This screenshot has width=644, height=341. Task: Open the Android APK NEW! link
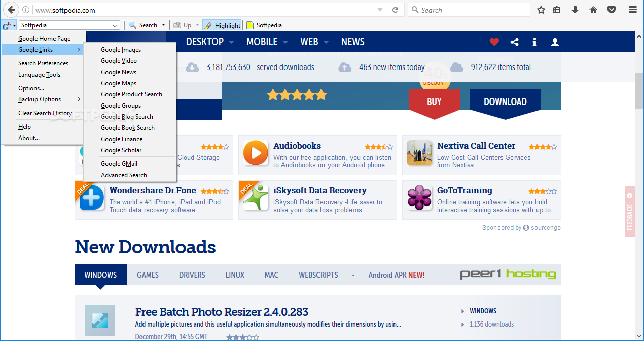(x=397, y=275)
